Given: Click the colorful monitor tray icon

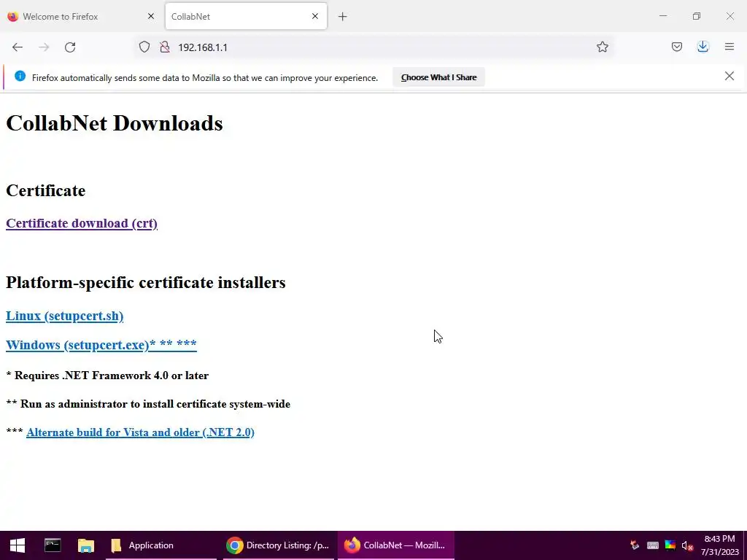Looking at the screenshot, I should pos(670,545).
